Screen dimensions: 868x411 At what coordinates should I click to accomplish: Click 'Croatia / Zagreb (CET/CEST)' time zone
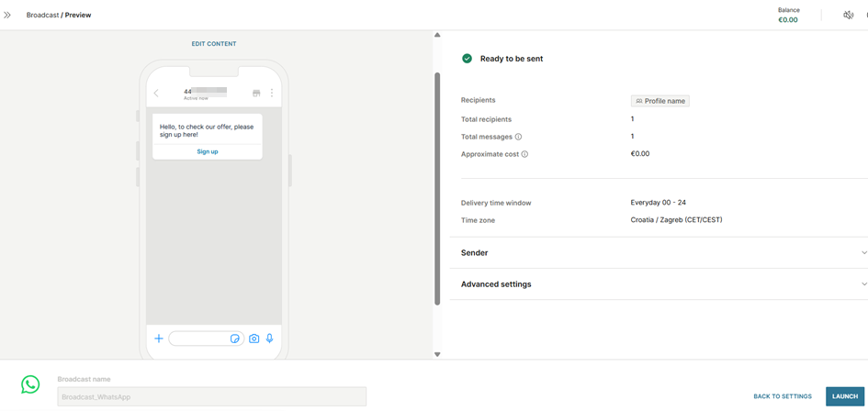coord(676,220)
